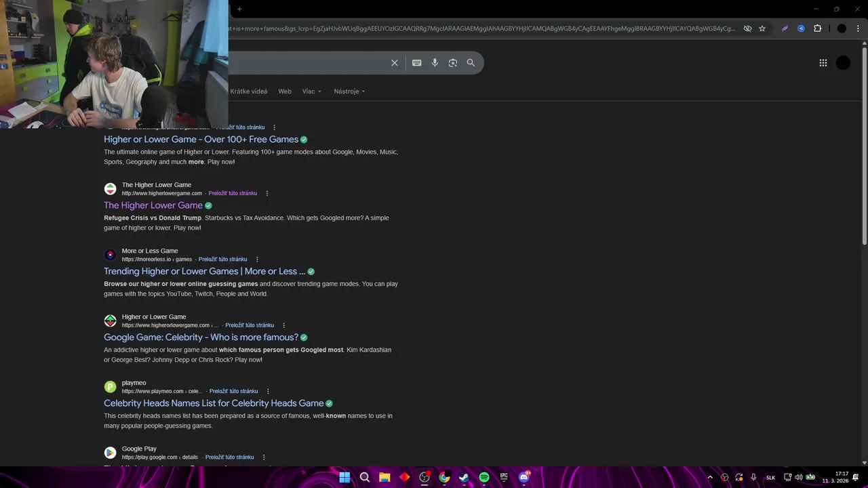Open the Chrome three-dot menu
This screenshot has width=868, height=488.
click(857, 28)
